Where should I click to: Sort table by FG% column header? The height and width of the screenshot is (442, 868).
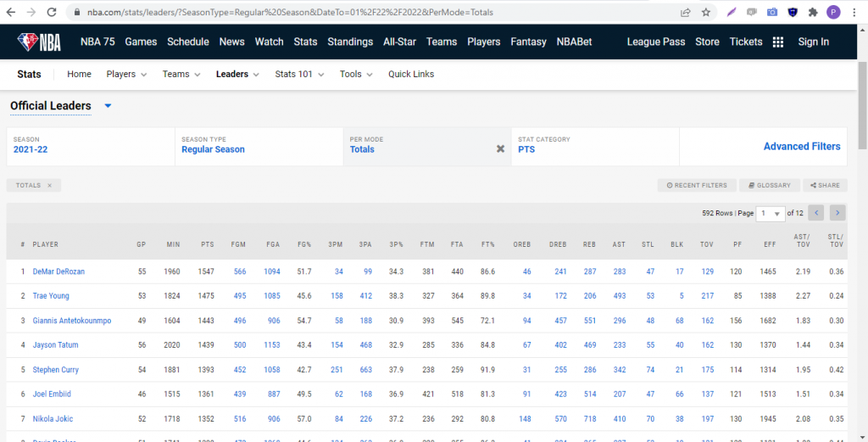pos(304,244)
